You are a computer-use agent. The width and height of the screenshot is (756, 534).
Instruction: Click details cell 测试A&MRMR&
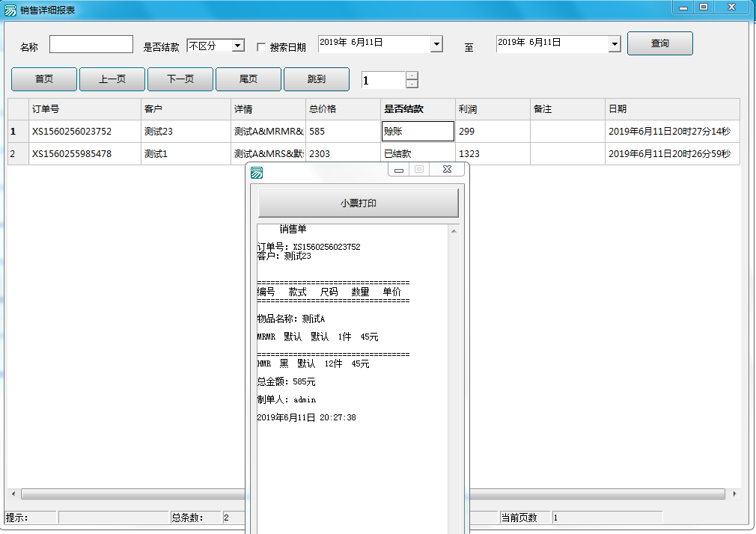pyautogui.click(x=268, y=132)
